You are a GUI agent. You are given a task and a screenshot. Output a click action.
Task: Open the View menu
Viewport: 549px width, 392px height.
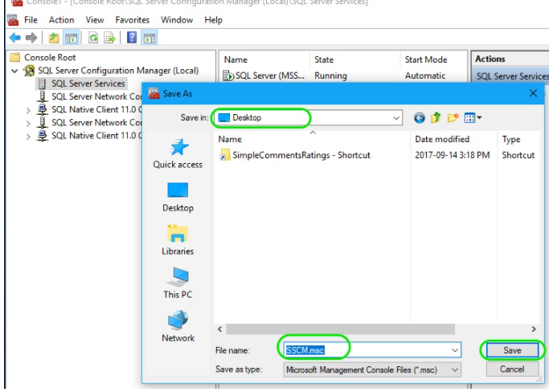[95, 20]
